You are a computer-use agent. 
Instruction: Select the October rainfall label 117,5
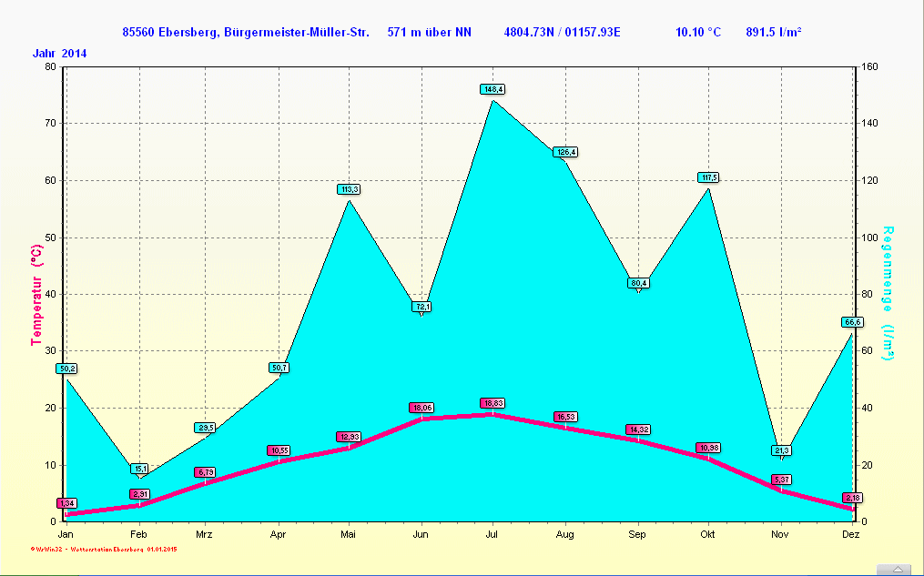click(x=708, y=177)
